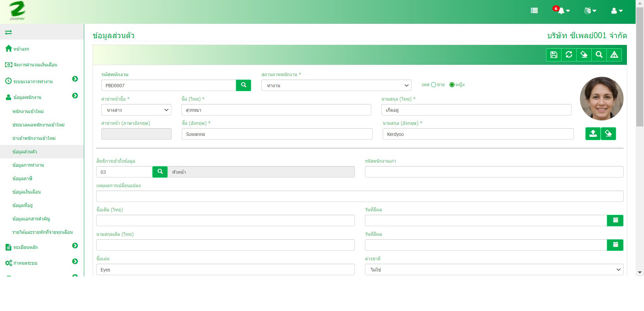Click the document icon for ทะเบียนหลัก
The image size is (644, 311).
(9, 247)
